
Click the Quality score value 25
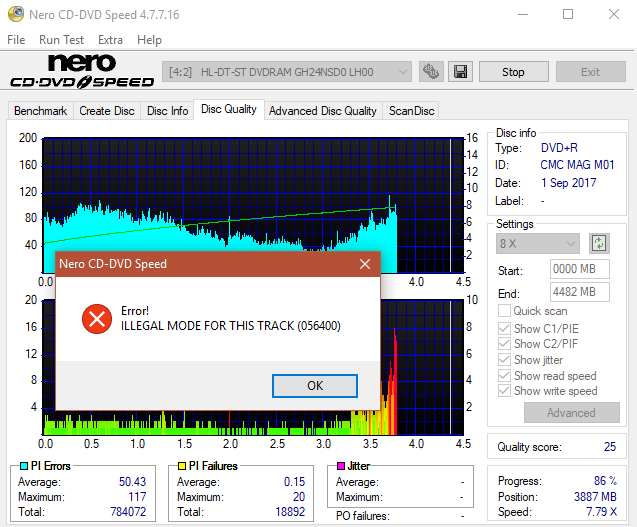point(610,447)
